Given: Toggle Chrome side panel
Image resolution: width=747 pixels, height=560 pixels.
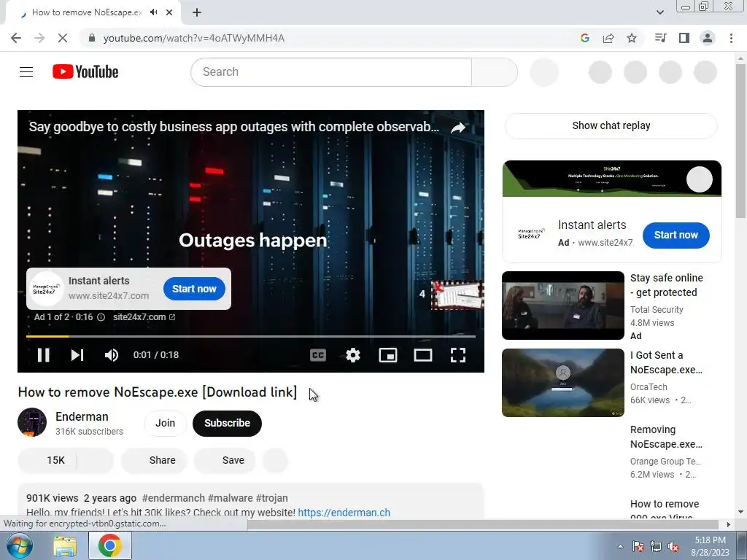Looking at the screenshot, I should pos(684,38).
